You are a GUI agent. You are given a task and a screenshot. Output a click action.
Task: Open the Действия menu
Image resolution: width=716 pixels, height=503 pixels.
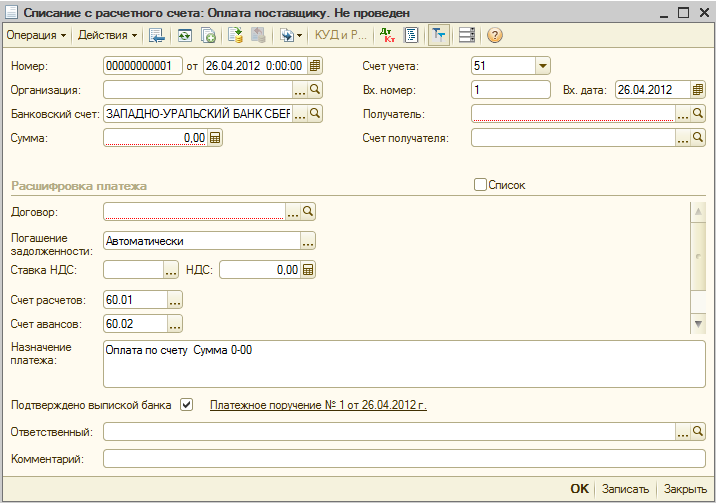(x=107, y=35)
